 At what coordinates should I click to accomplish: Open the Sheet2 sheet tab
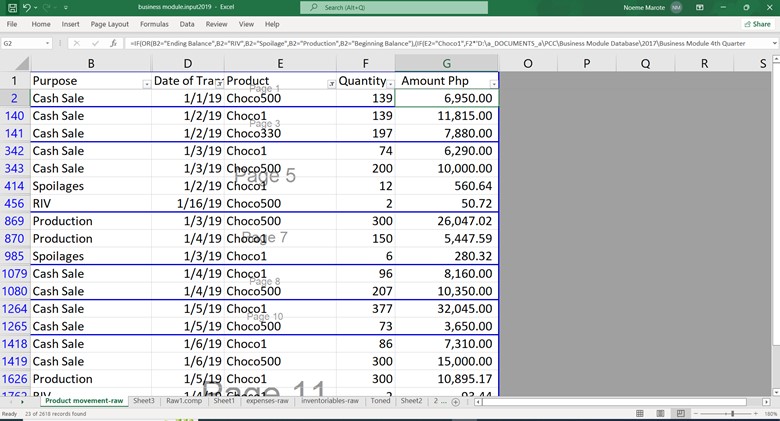[411, 401]
